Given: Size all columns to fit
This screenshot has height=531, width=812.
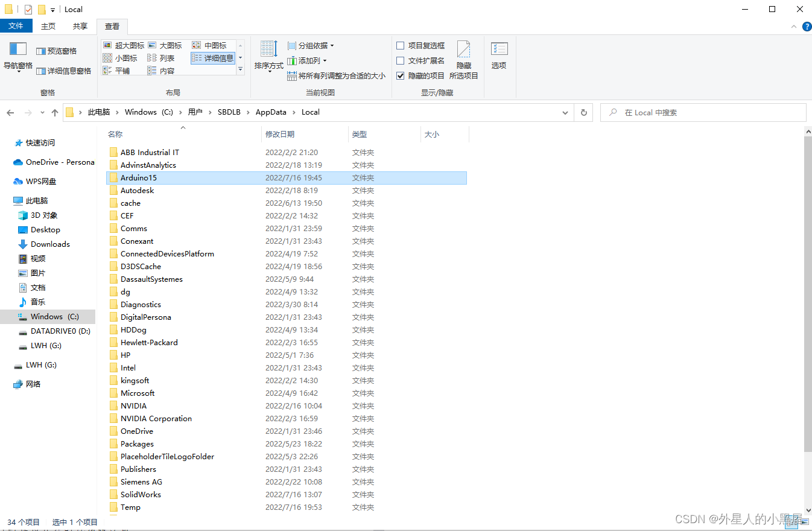Looking at the screenshot, I should [337, 76].
